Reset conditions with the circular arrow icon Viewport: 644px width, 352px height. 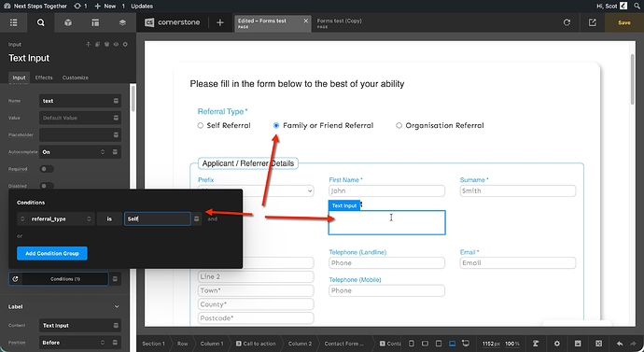[15, 279]
